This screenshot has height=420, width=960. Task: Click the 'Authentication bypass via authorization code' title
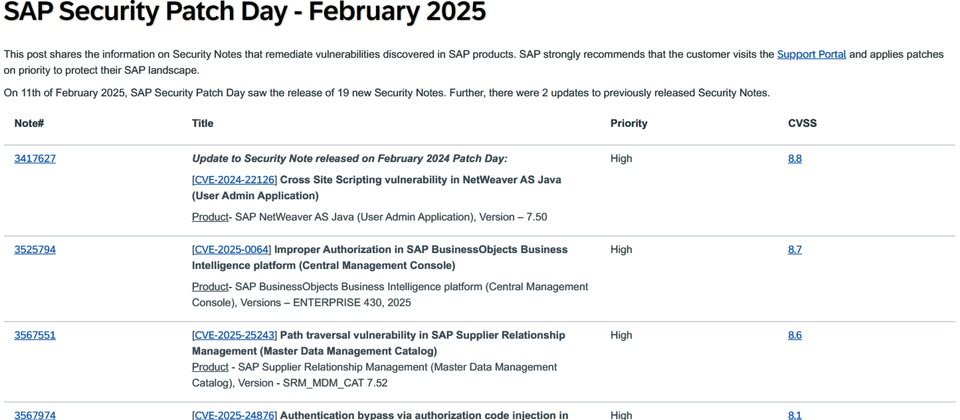[424, 415]
